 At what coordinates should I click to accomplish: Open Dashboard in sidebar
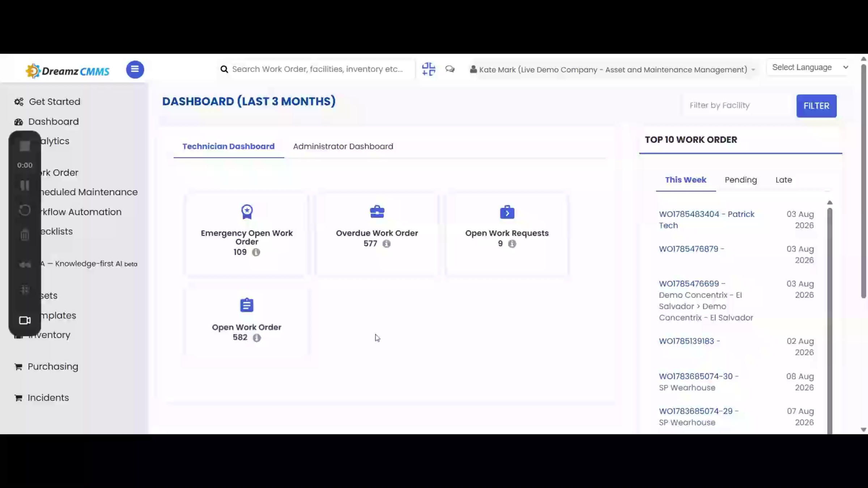click(53, 122)
